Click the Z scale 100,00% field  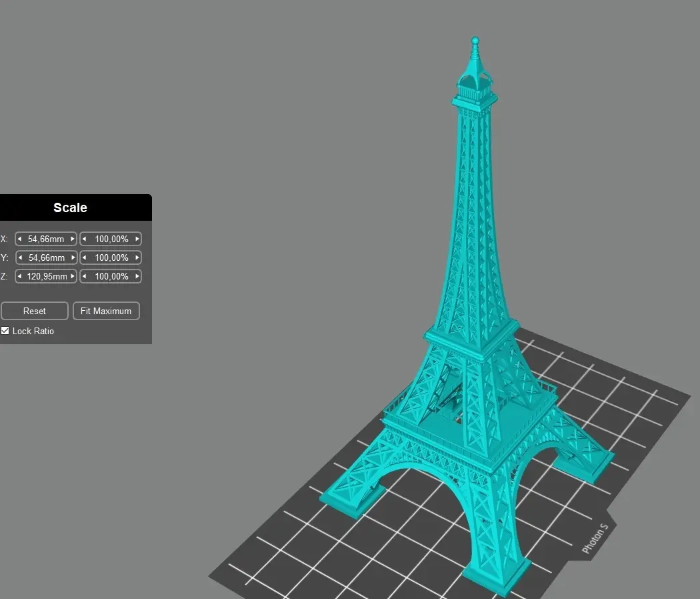pyautogui.click(x=111, y=277)
